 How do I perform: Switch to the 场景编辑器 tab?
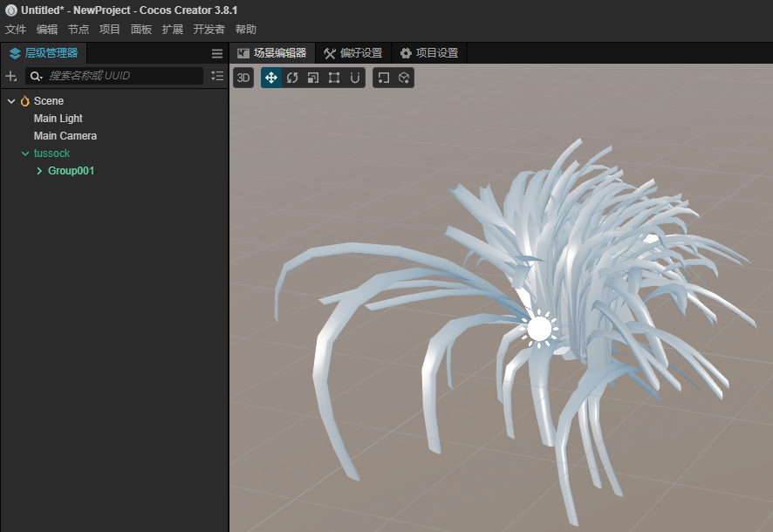click(x=272, y=53)
